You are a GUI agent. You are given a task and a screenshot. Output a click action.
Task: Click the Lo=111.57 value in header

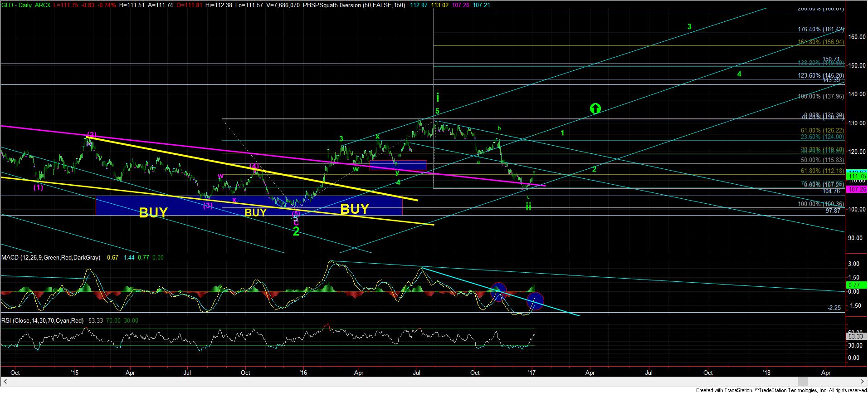(250, 5)
